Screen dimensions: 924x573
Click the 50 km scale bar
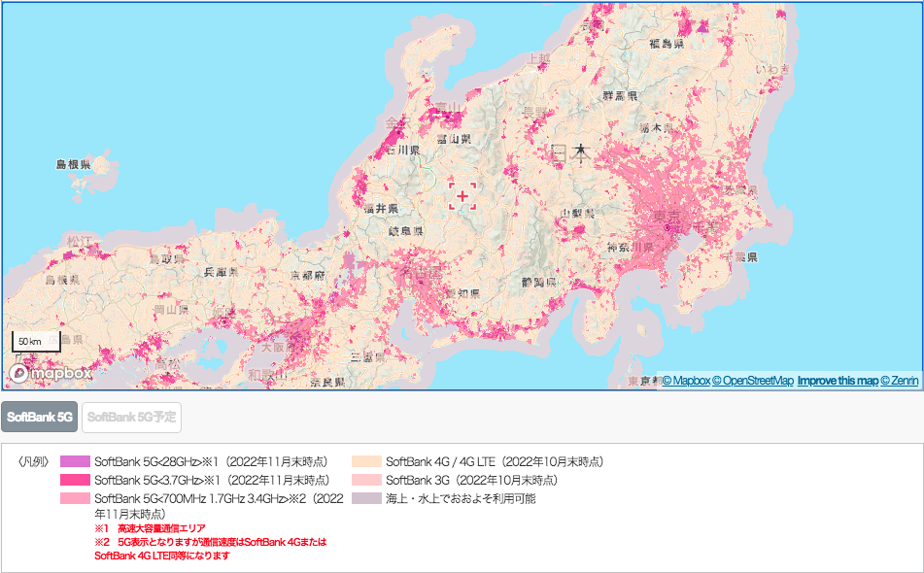click(x=34, y=341)
